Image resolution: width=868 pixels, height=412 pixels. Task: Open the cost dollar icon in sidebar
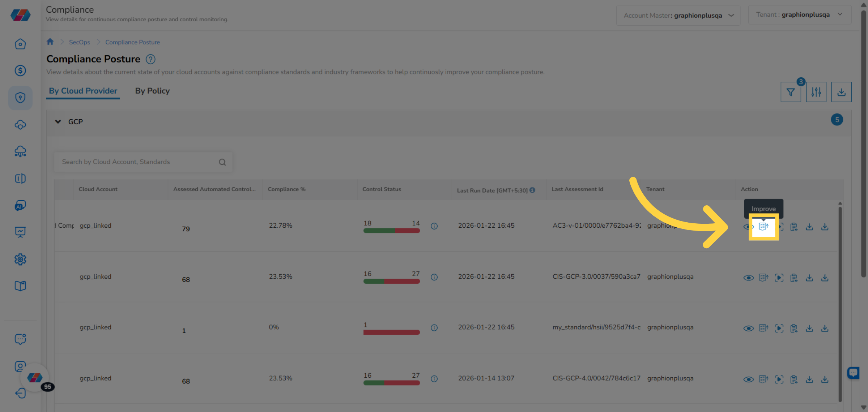[x=20, y=70]
